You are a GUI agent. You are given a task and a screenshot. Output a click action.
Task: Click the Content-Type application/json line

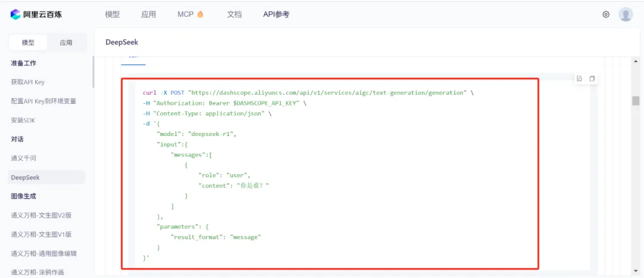tap(207, 113)
